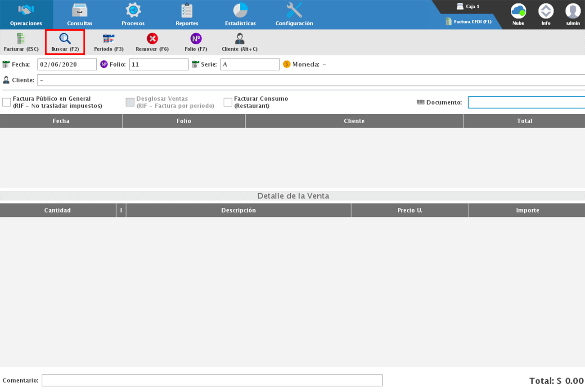
Task: Open the Folio (F7) tool
Action: click(196, 39)
